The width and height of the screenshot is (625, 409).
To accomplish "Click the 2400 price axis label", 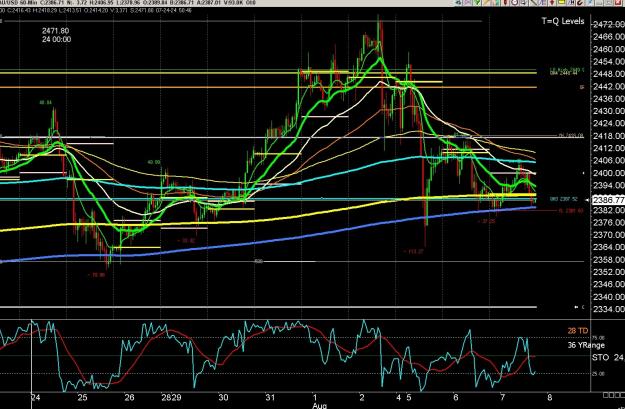I will 609,173.
